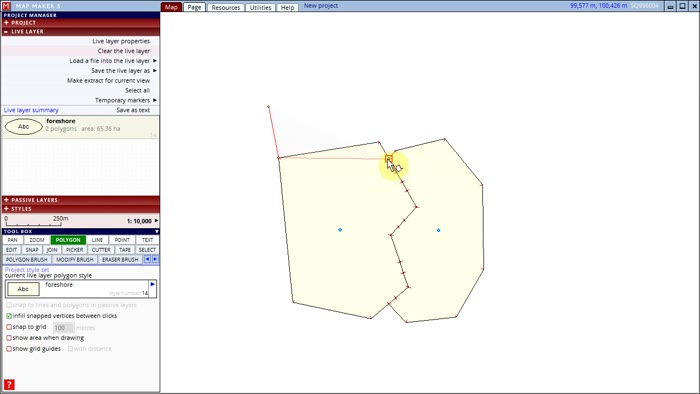Select the SELECT tool

[x=147, y=250]
